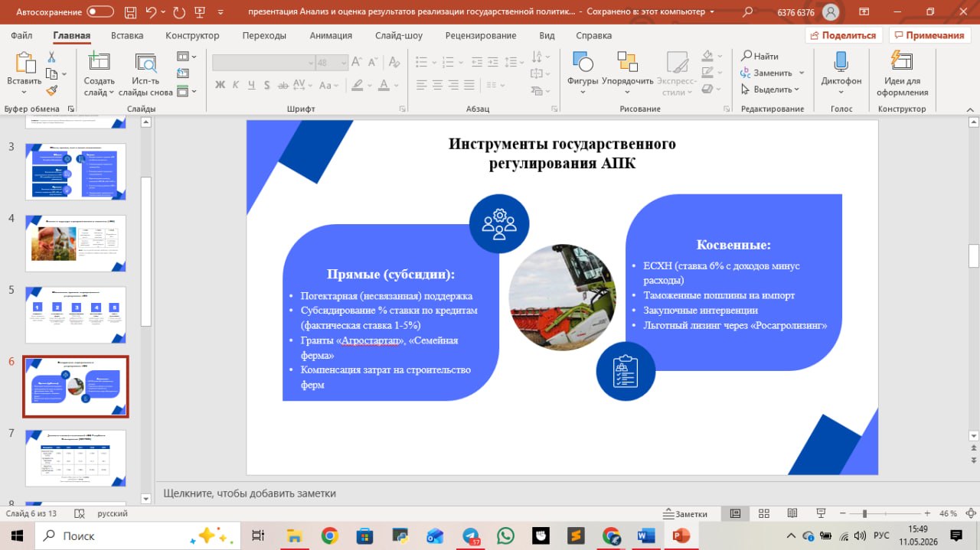Open Word from the taskbar
The height and width of the screenshot is (550, 980).
click(645, 536)
